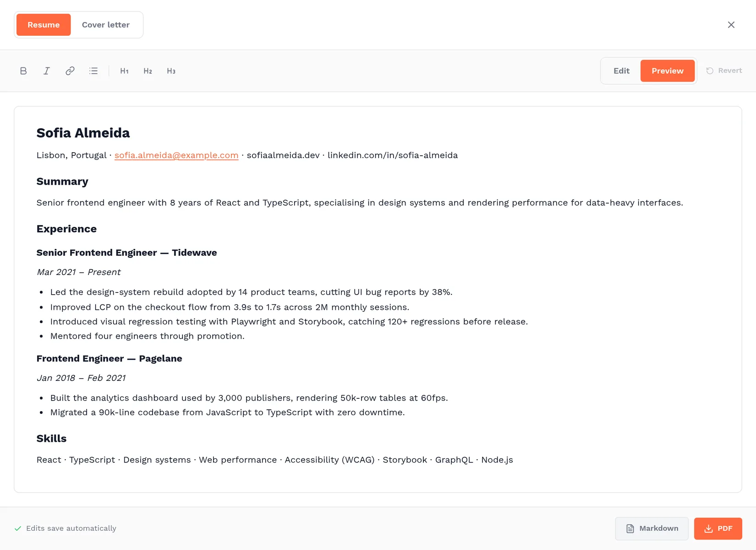This screenshot has width=756, height=550.
Task: Toggle italic formatting in the toolbar
Action: (47, 71)
